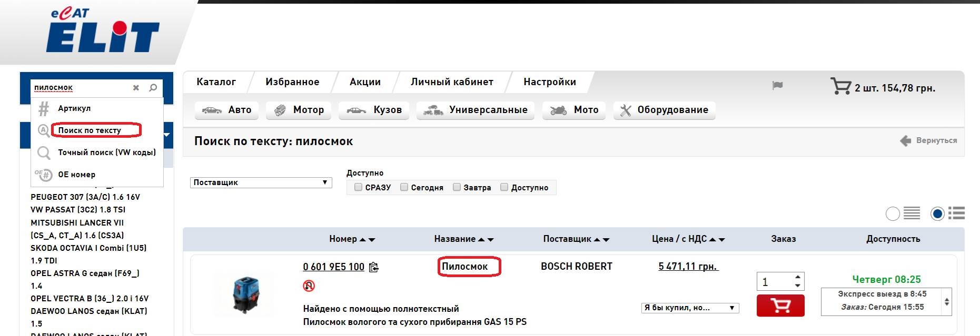Clear the search field with X icon
The height and width of the screenshot is (336, 980).
(136, 88)
